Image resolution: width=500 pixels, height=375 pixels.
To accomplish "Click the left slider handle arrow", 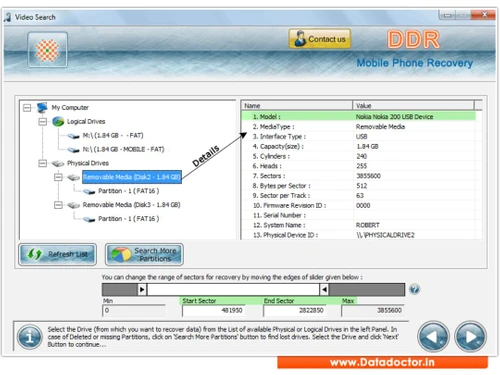I will [142, 289].
